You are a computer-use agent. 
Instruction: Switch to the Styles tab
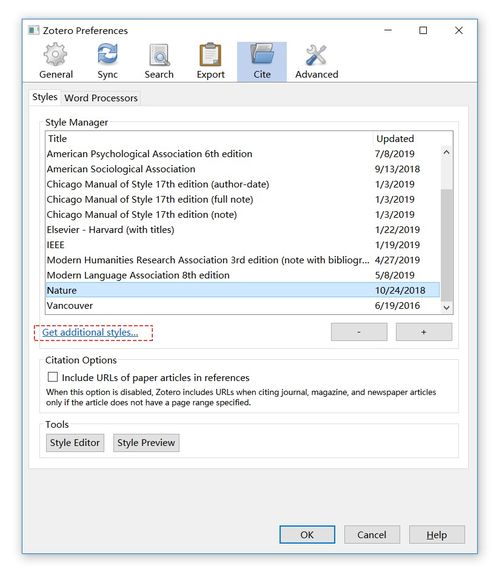click(x=45, y=97)
